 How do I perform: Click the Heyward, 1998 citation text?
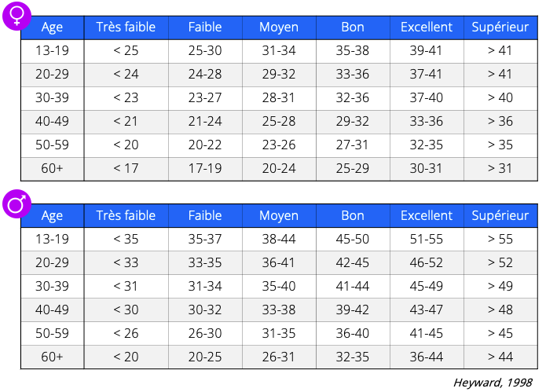[493, 383]
